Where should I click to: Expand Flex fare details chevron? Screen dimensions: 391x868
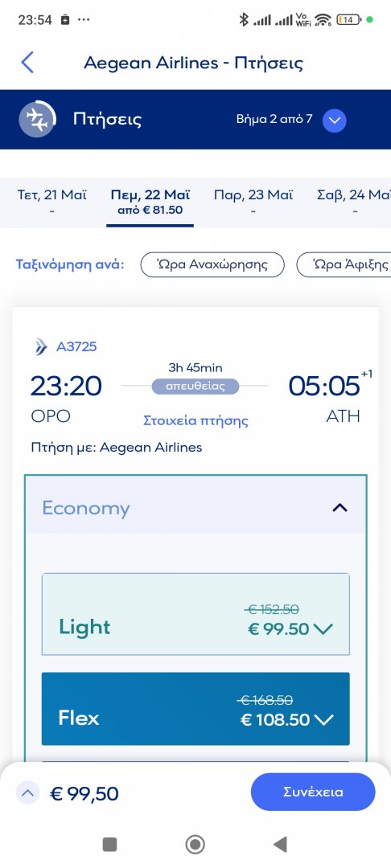pos(323,719)
